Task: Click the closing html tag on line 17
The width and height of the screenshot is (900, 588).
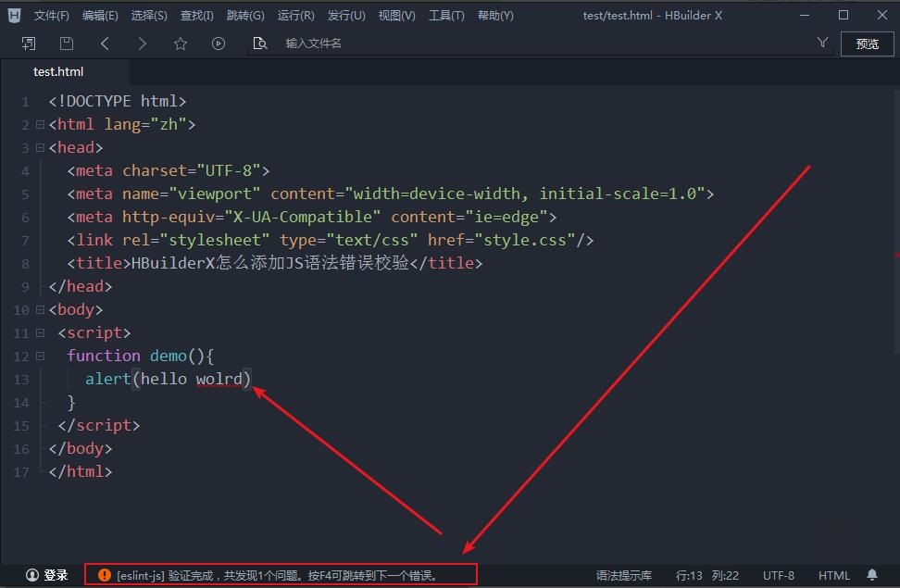Action: click(x=81, y=472)
